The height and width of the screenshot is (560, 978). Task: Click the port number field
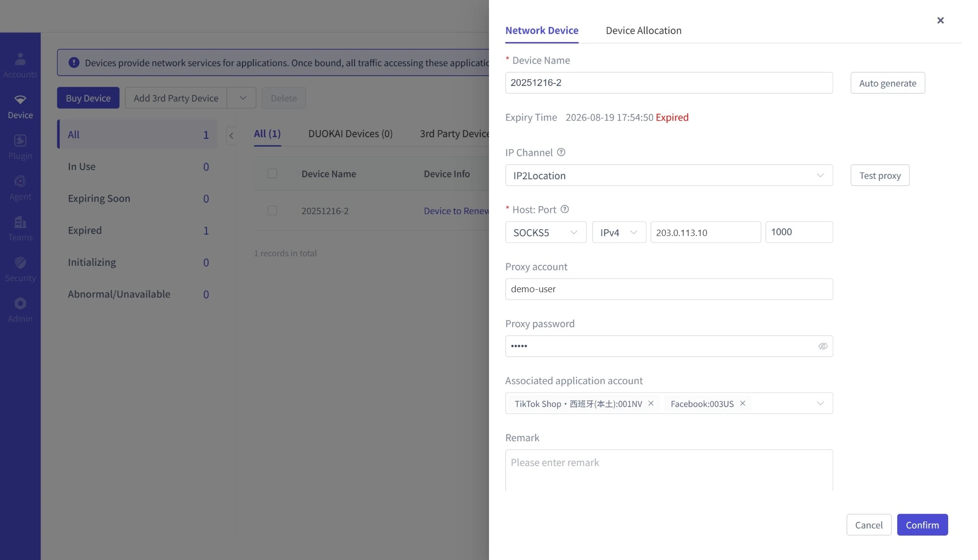point(799,232)
